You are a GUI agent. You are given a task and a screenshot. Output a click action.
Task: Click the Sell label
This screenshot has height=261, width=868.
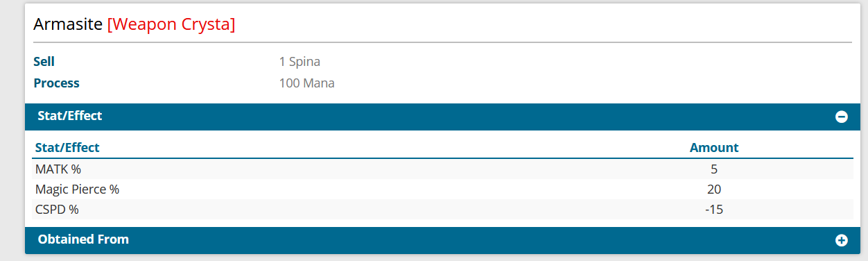pos(44,62)
